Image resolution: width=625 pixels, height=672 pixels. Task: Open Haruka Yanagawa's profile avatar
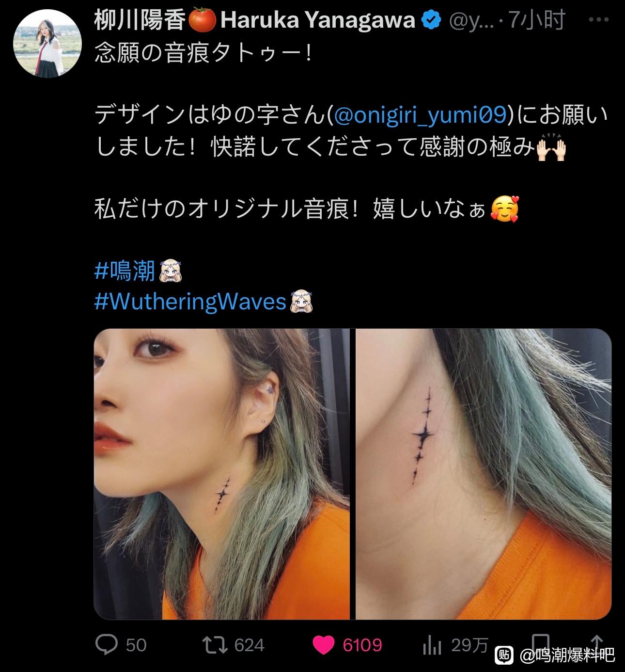pos(47,43)
